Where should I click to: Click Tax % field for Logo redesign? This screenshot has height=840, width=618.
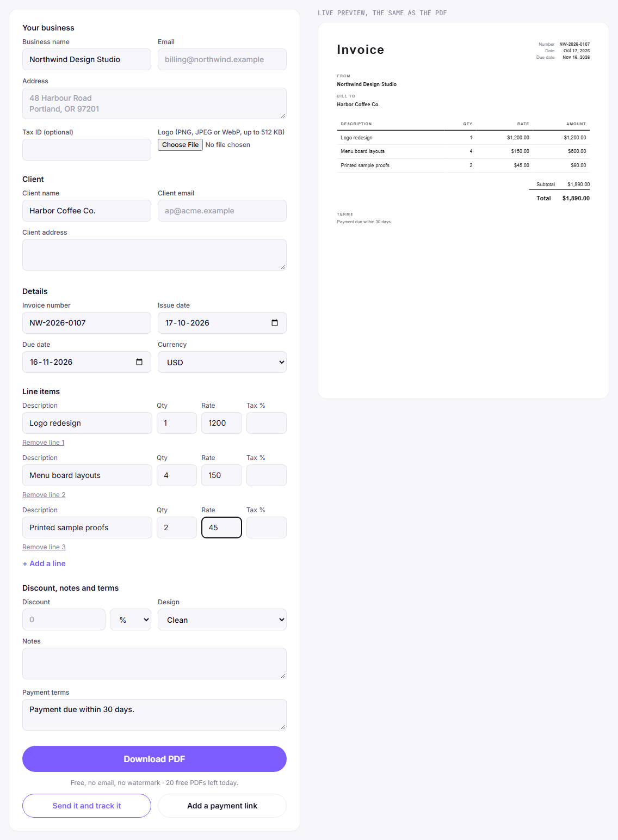pos(267,423)
